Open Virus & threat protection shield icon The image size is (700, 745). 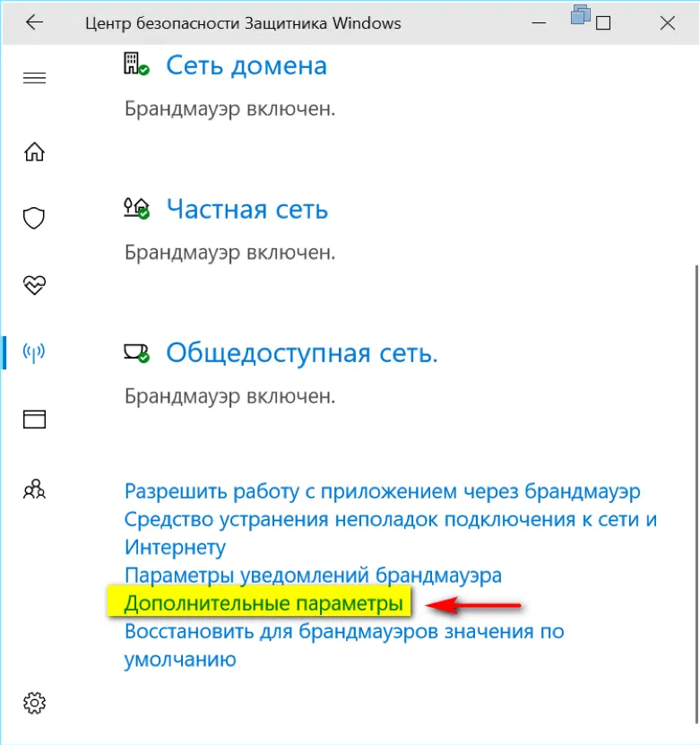tap(34, 218)
